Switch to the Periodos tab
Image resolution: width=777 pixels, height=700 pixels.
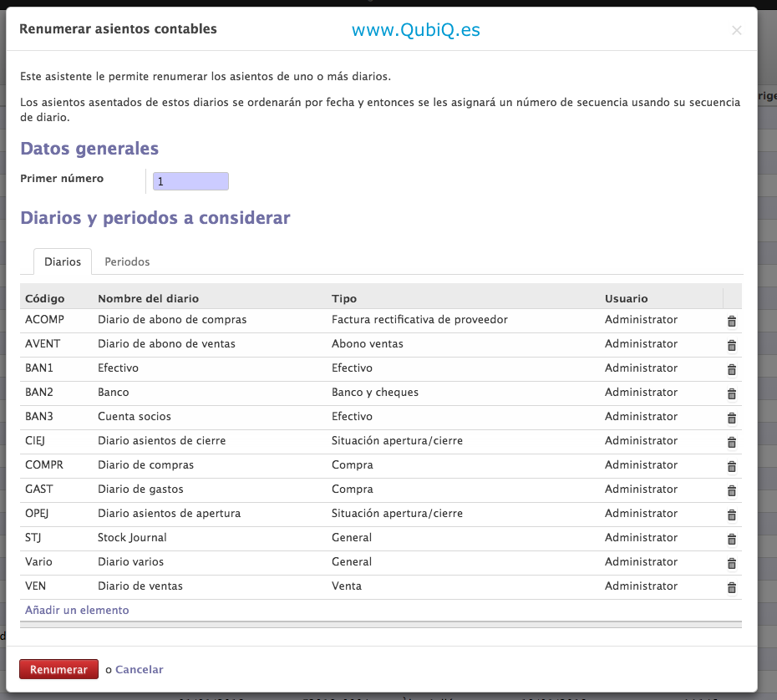(127, 261)
